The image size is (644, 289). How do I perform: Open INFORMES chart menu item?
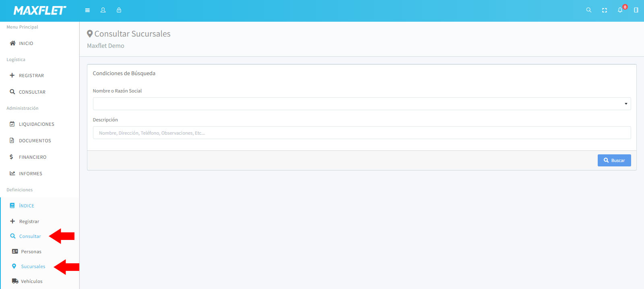point(31,174)
